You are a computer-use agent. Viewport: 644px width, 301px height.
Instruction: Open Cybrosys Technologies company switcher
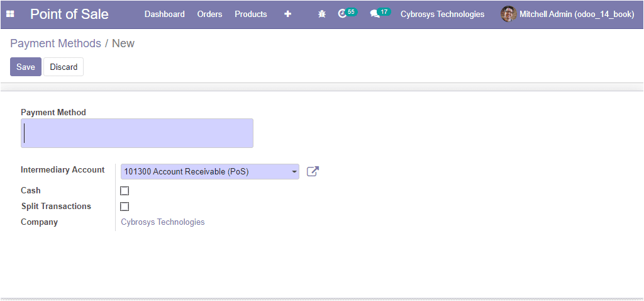(442, 14)
